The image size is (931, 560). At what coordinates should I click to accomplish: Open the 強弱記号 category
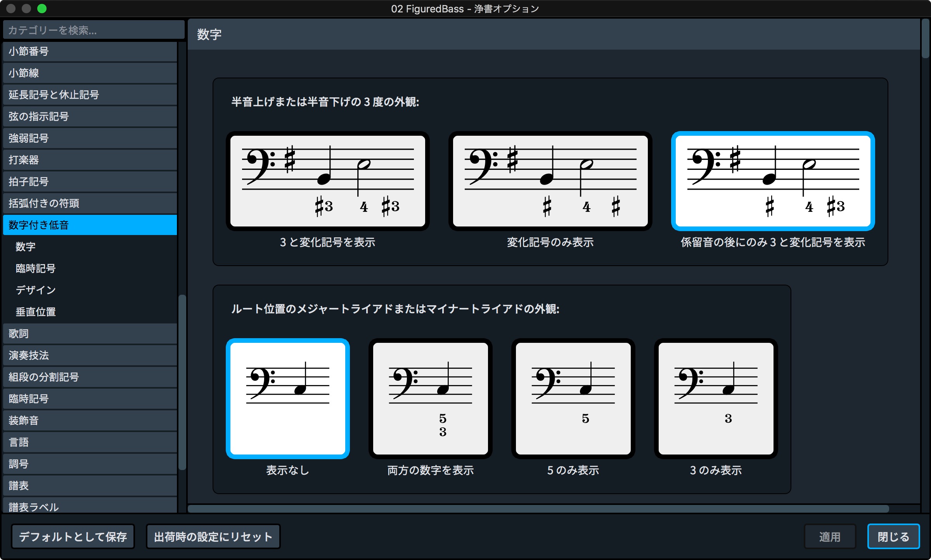click(90, 138)
